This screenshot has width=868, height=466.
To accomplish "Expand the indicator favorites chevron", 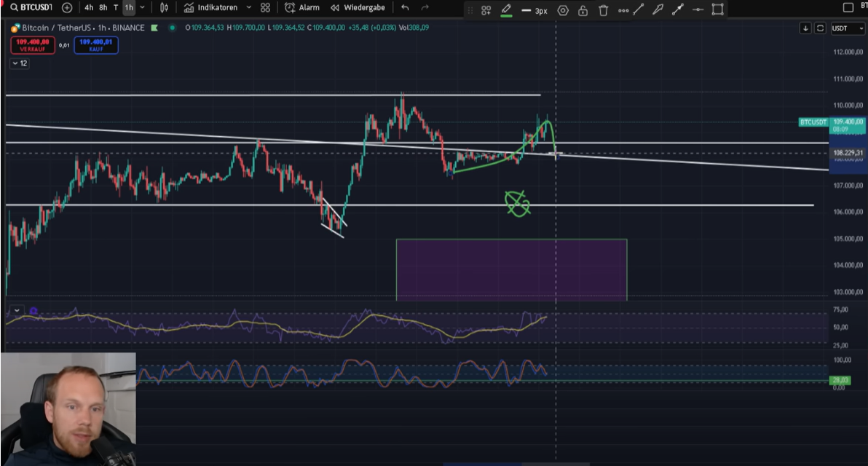I will (x=248, y=8).
